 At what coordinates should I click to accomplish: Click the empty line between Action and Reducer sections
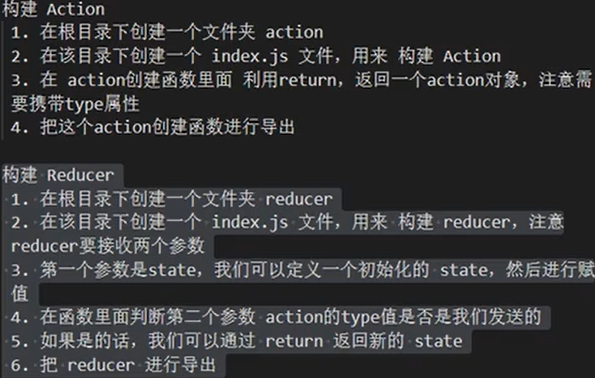click(298, 151)
